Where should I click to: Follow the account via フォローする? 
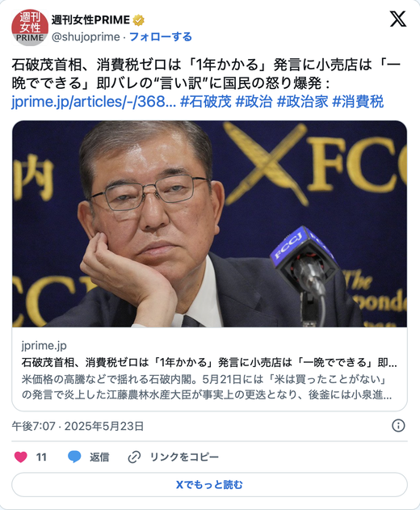(x=161, y=36)
